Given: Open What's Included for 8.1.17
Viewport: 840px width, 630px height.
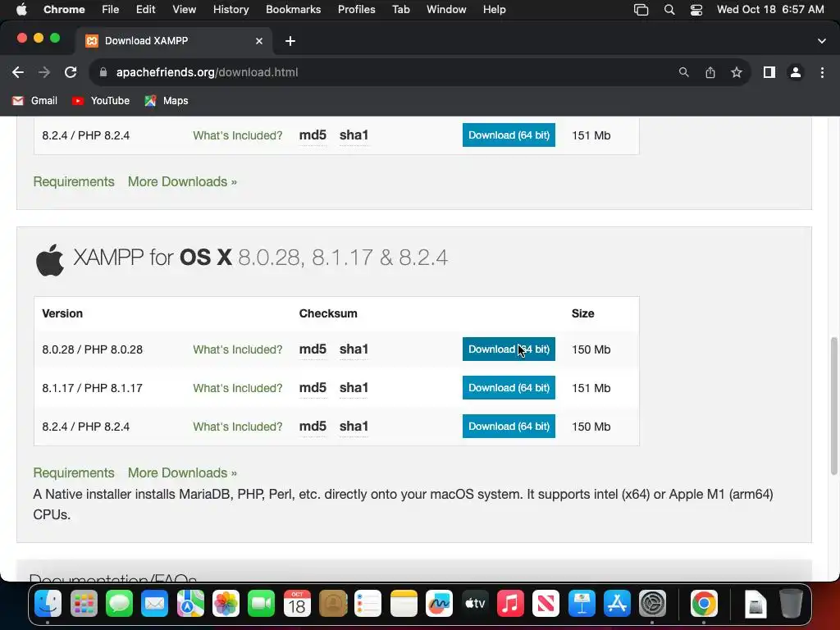Looking at the screenshot, I should [x=237, y=388].
